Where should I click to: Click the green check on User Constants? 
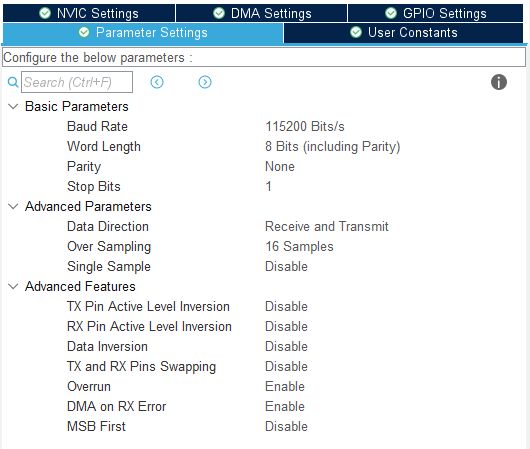point(356,32)
